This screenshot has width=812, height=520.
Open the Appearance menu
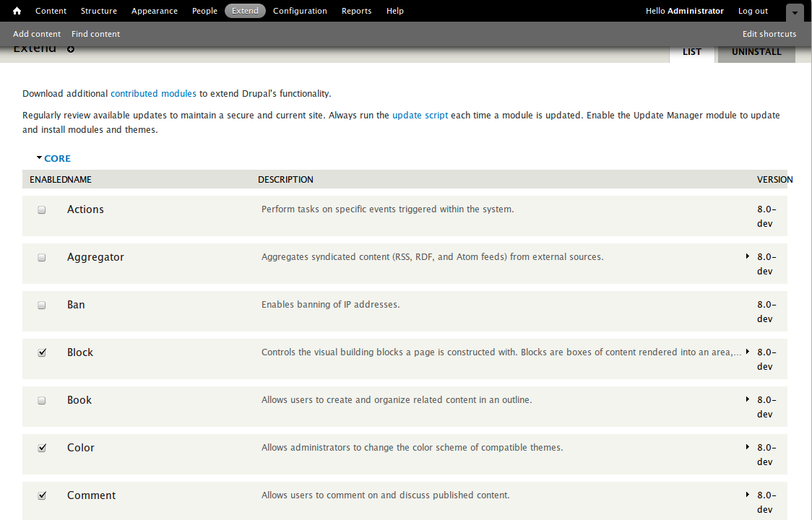pyautogui.click(x=155, y=11)
